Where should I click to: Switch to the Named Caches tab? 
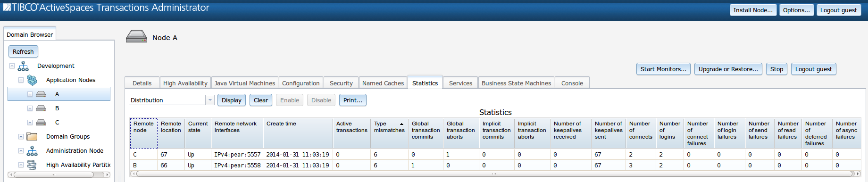tap(383, 83)
